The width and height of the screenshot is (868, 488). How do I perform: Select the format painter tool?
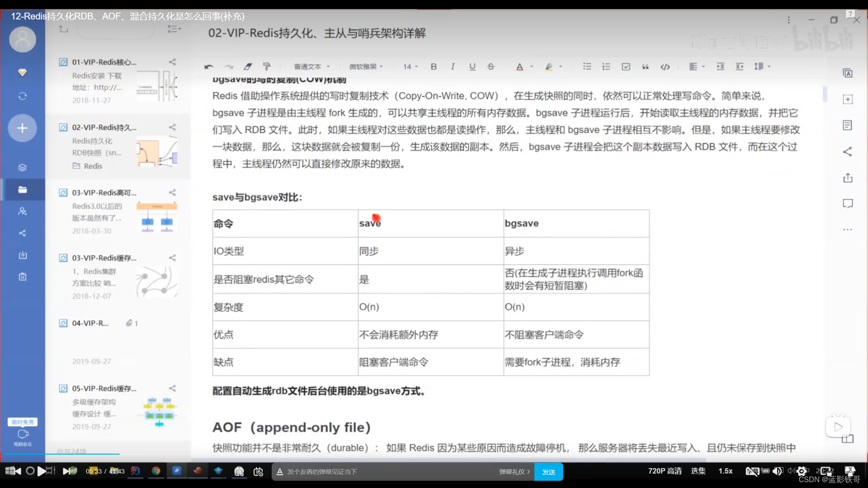coord(267,67)
